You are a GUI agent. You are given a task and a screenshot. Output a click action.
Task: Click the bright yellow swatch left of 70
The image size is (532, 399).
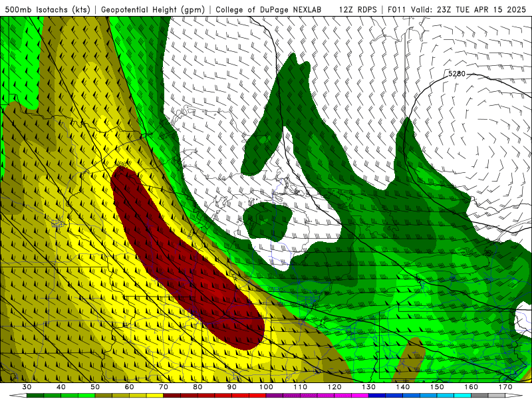[x=155, y=396]
